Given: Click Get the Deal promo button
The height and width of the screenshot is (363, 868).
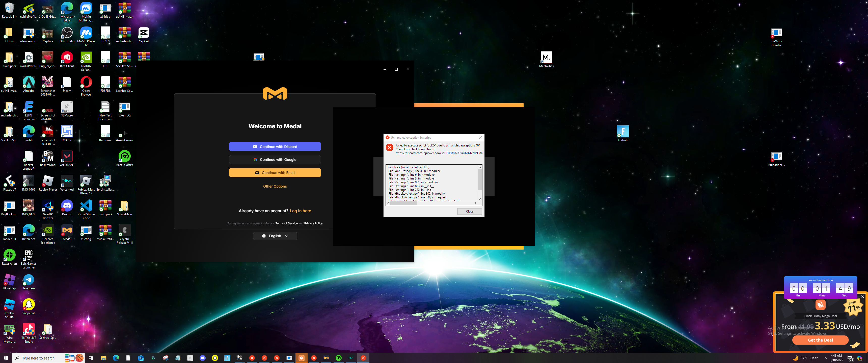Looking at the screenshot, I should pos(820,340).
